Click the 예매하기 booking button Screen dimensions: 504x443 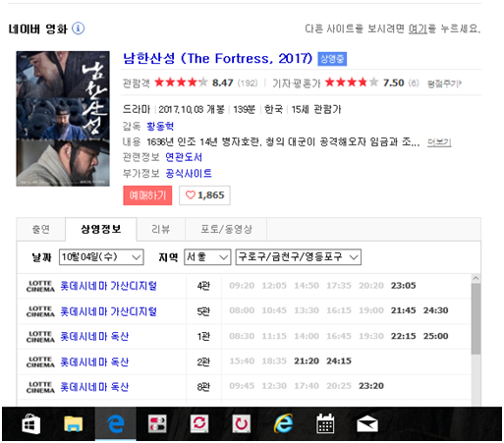[147, 195]
